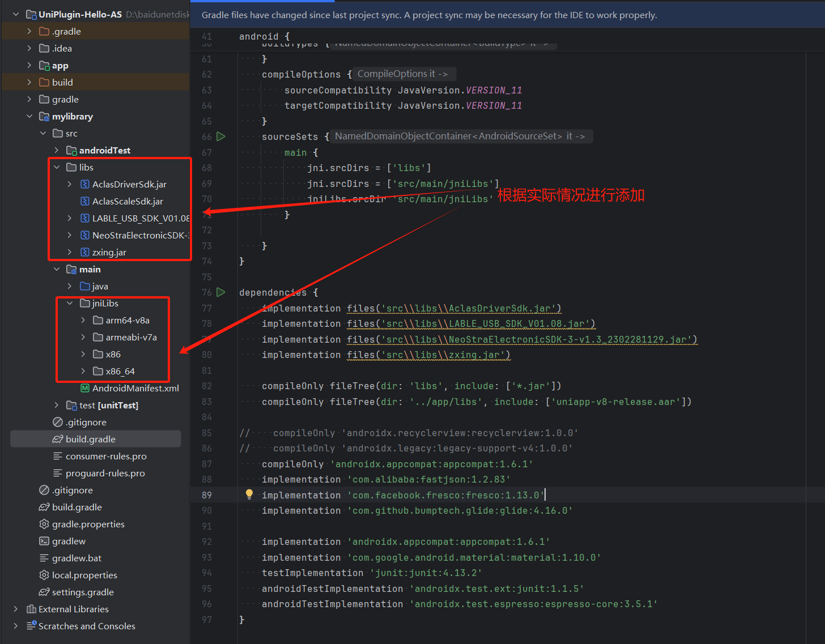Collapse the src folder
The image size is (825, 644).
pyautogui.click(x=43, y=133)
